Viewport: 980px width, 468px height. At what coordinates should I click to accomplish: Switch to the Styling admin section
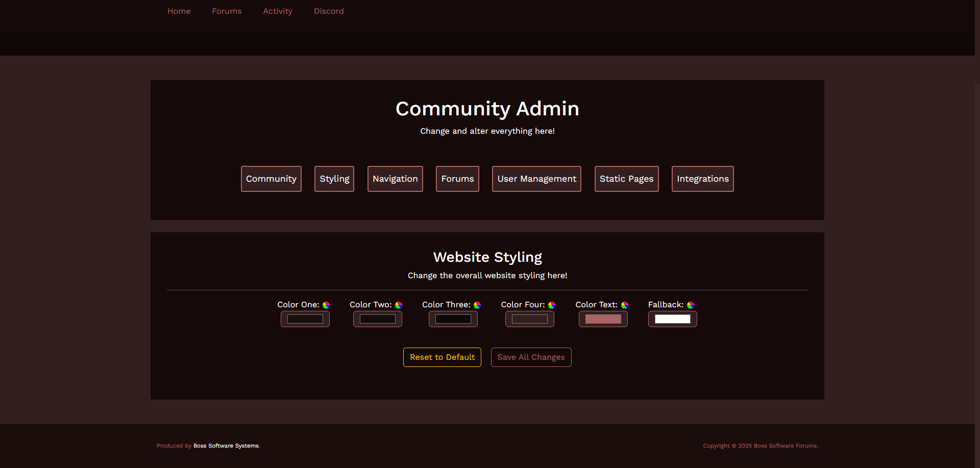pos(334,179)
